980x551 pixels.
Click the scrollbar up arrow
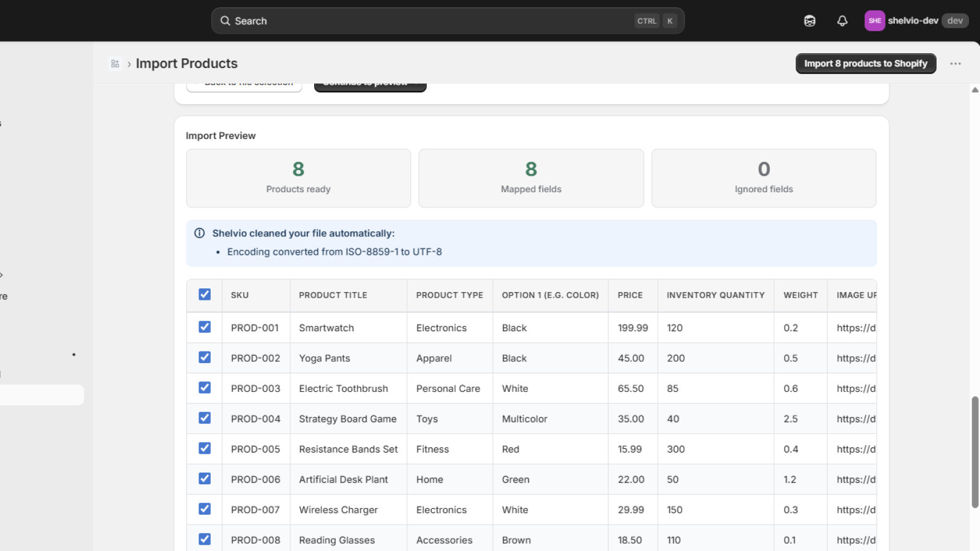click(x=975, y=90)
